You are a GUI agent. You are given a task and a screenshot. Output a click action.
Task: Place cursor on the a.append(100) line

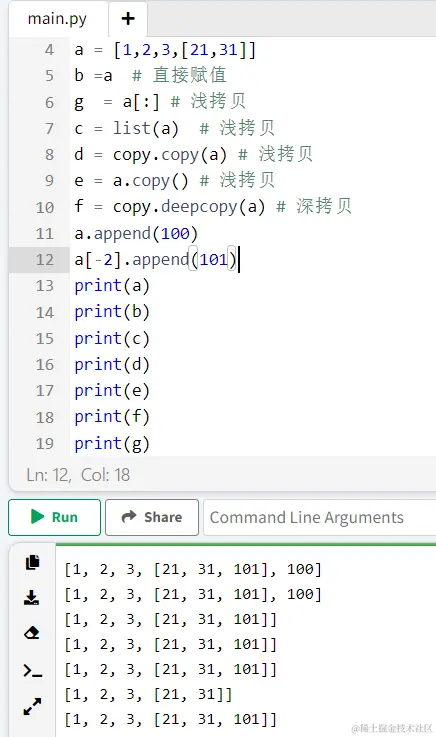136,233
